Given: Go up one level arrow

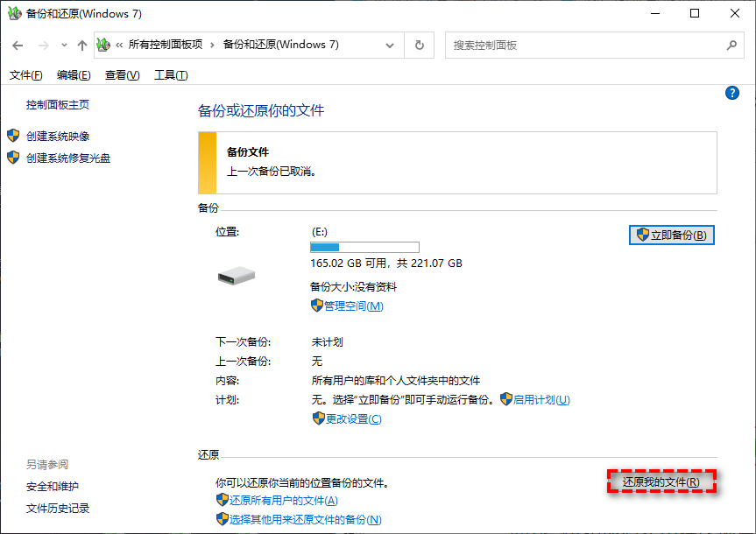Looking at the screenshot, I should (82, 46).
